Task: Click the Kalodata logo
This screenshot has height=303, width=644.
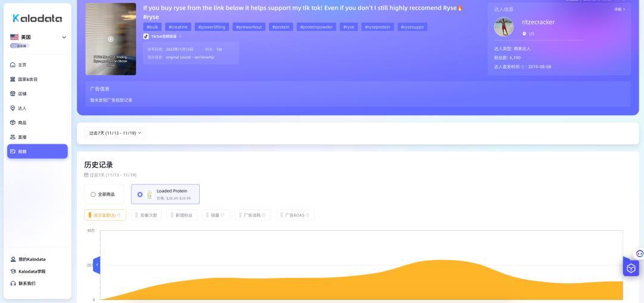Action: tap(38, 18)
